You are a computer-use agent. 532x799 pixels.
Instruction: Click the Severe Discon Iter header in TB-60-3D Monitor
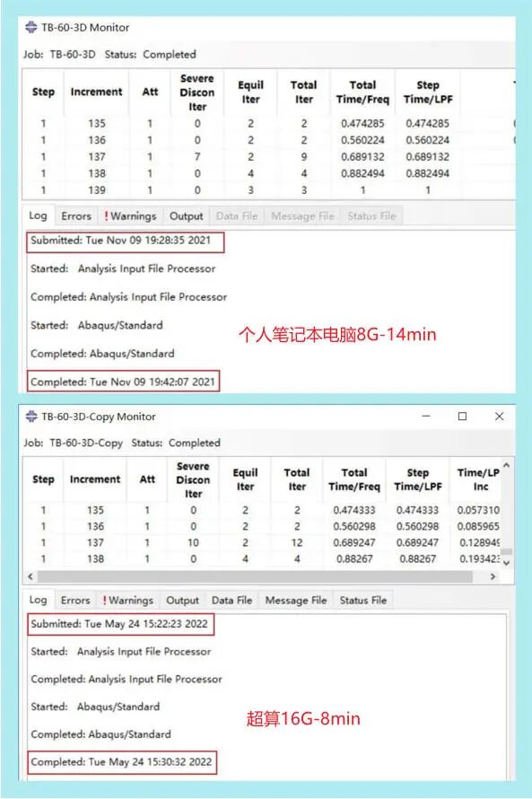tap(197, 92)
